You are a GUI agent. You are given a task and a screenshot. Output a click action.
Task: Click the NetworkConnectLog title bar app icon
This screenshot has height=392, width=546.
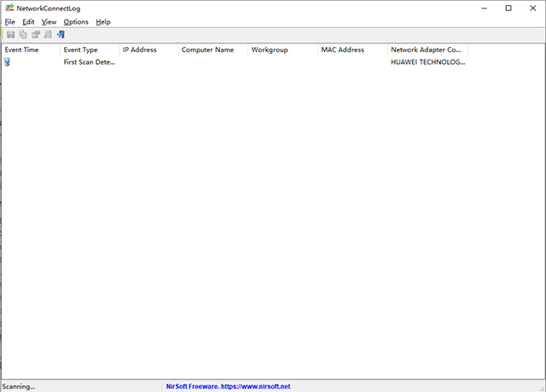(x=9, y=8)
